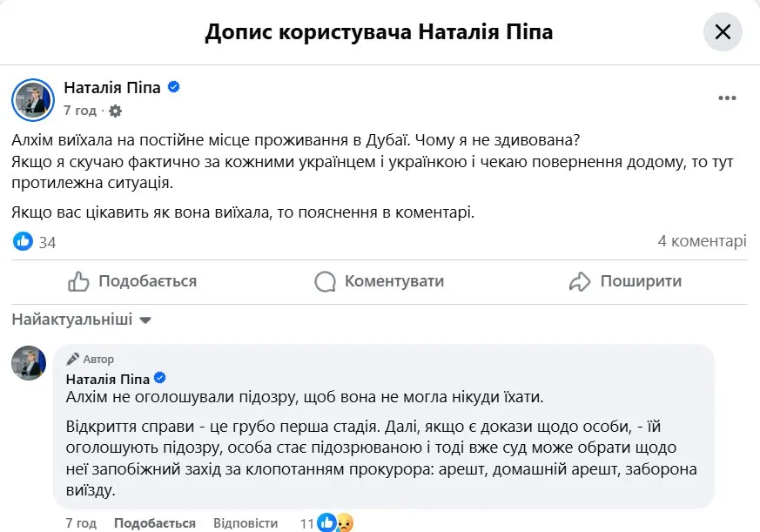This screenshot has height=532, width=760.
Task: Click the thumbs-up reaction icon showing 34
Action: (x=23, y=241)
